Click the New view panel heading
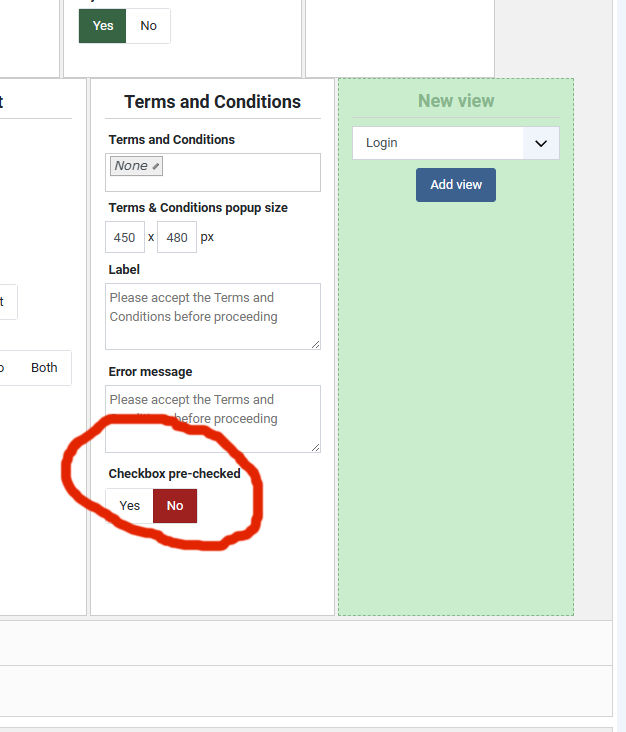This screenshot has height=732, width=626. (x=456, y=101)
